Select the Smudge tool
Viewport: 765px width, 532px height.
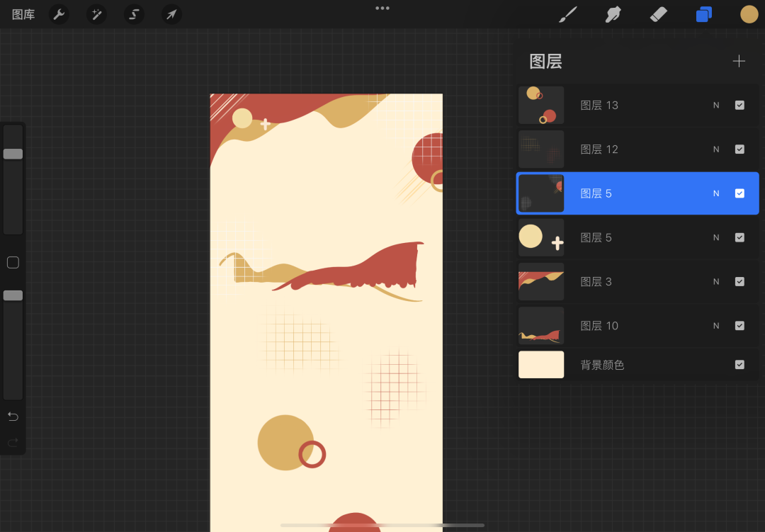[613, 14]
